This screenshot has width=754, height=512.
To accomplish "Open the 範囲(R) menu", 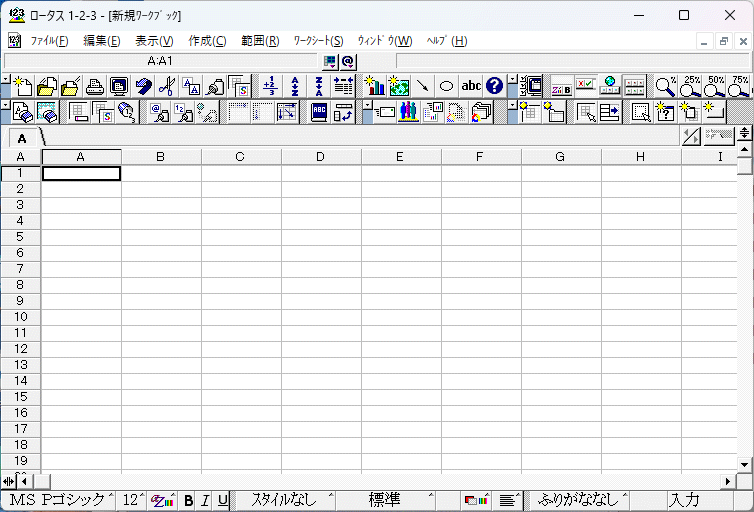I will pyautogui.click(x=260, y=41).
